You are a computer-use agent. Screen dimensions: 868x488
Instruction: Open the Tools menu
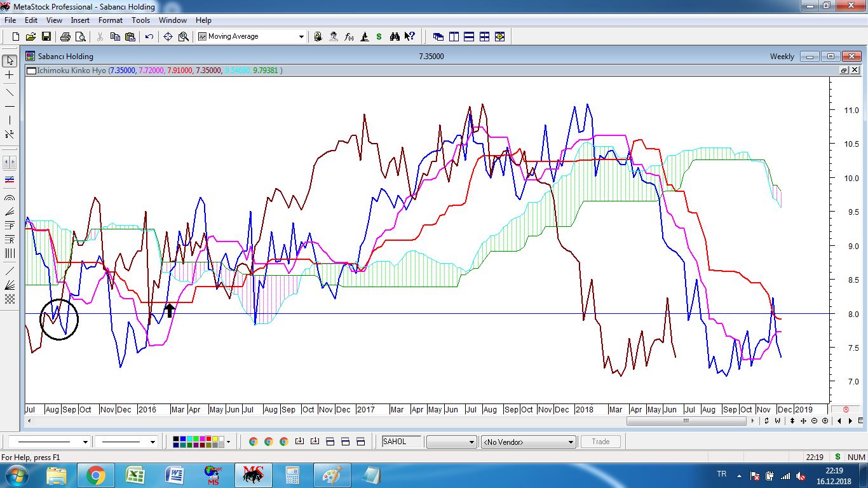coord(141,20)
